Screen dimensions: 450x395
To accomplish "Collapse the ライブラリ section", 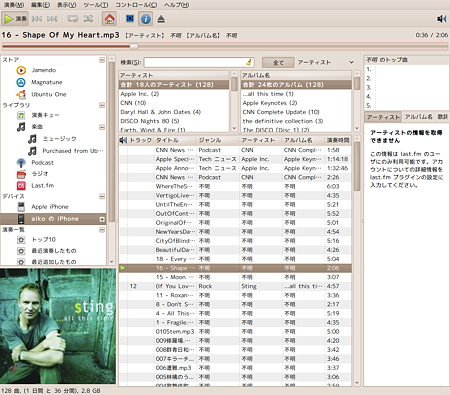I will click(x=102, y=105).
